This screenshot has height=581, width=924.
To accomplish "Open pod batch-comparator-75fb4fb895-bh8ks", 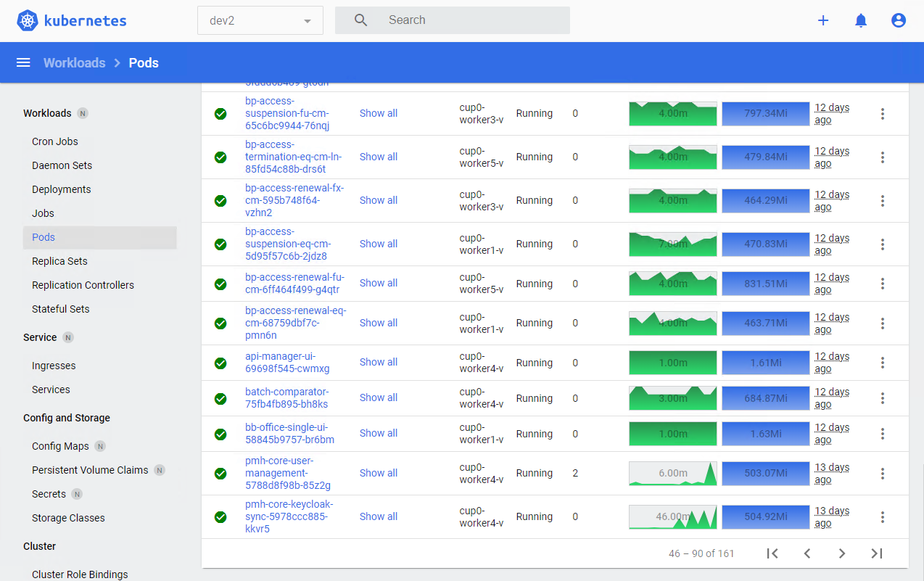I will [286, 397].
